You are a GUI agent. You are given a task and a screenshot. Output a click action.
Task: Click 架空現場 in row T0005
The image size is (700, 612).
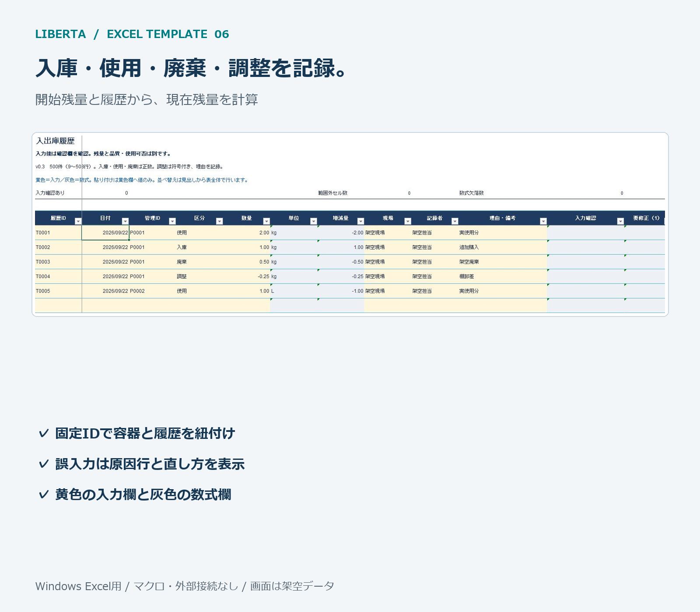[x=388, y=291]
